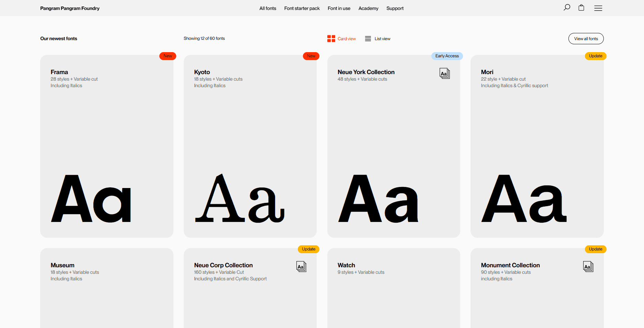Image resolution: width=644 pixels, height=328 pixels.
Task: Open the Museum font title
Action: (x=63, y=265)
